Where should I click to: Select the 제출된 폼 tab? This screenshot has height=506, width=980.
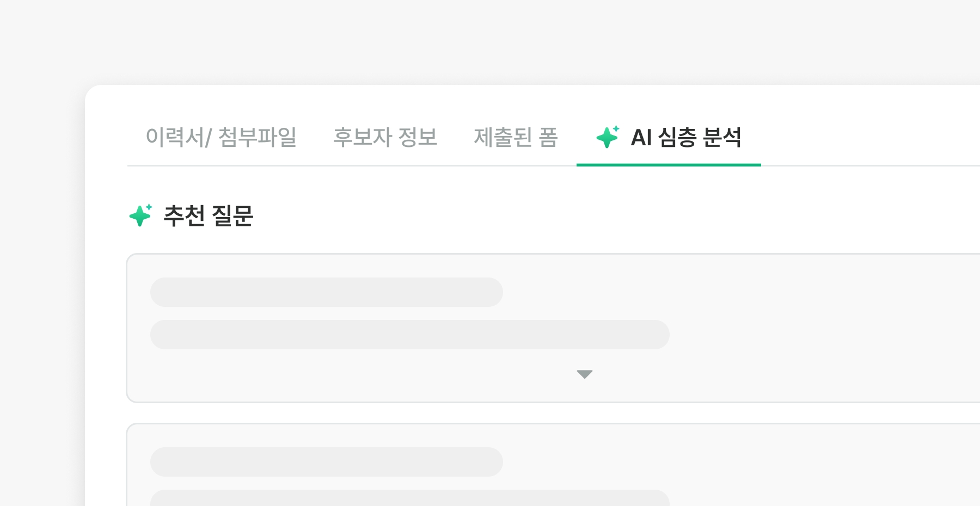click(516, 137)
